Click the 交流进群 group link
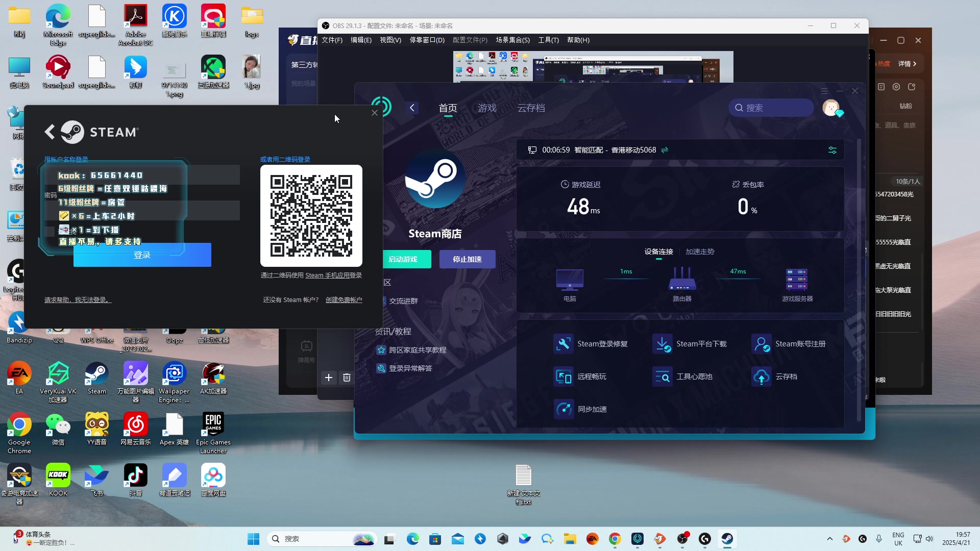The width and height of the screenshot is (980, 551). (403, 301)
